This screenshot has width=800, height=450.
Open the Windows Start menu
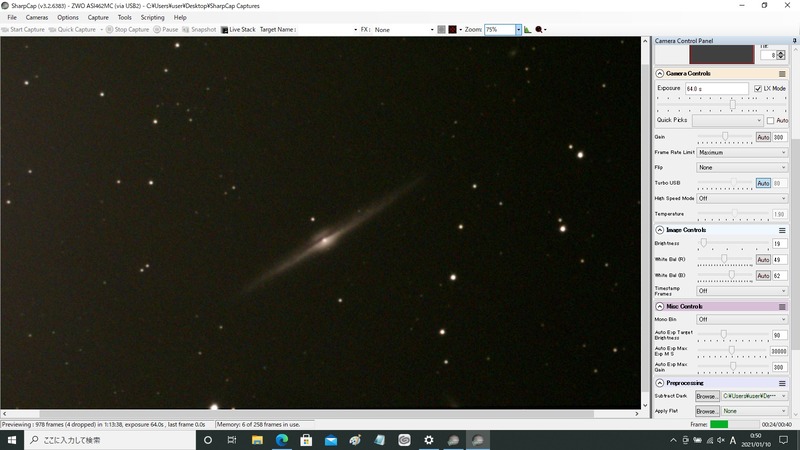click(x=12, y=440)
